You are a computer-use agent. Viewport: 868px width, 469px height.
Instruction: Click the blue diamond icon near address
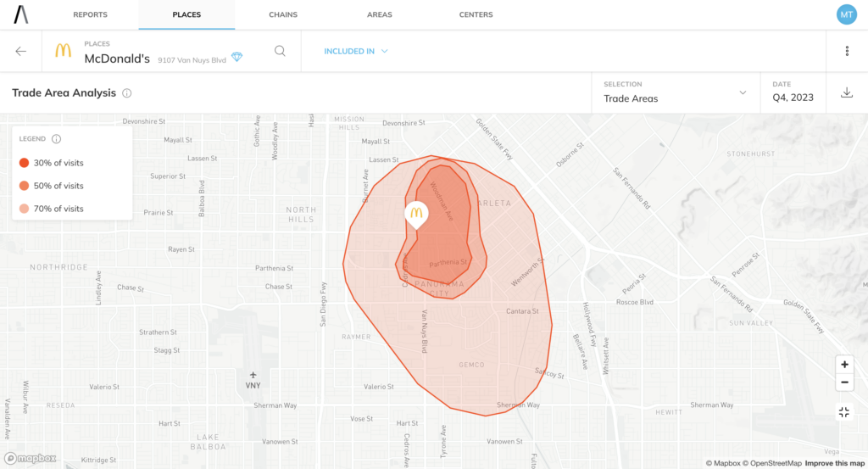pos(237,57)
